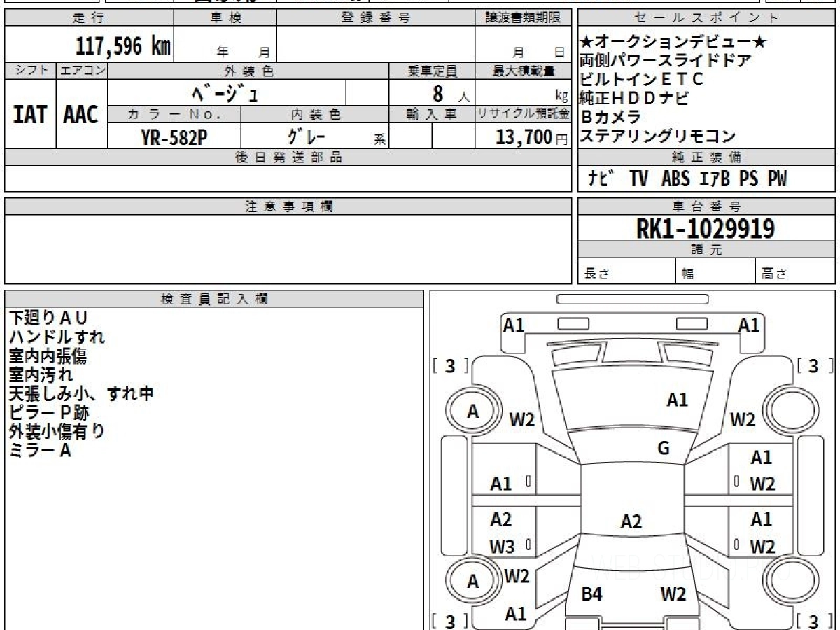Screen dimensions: 840x630
Task: Click the ハンドルすれ inspector note
Action: pos(57,337)
